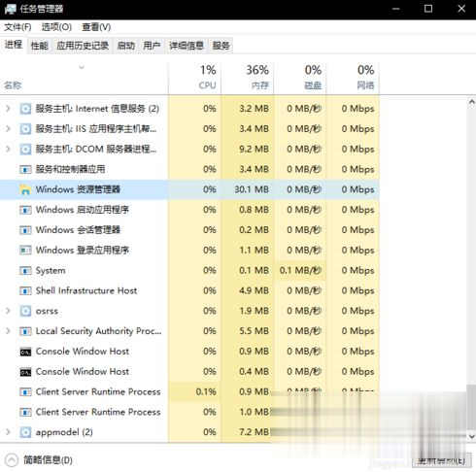The image size is (476, 472).
Task: Click the System process icon
Action: [x=25, y=271]
